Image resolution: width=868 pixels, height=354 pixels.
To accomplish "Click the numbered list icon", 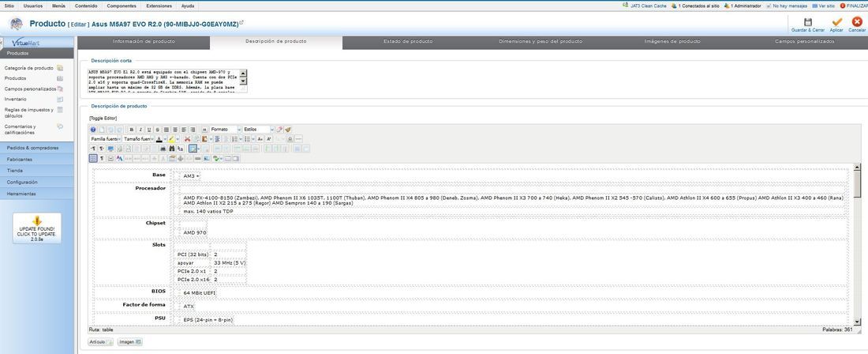I will click(x=234, y=138).
